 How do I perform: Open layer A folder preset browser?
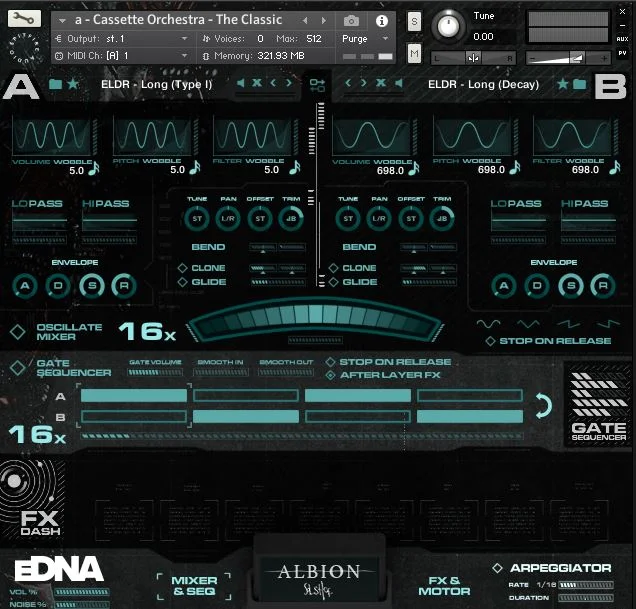click(55, 84)
